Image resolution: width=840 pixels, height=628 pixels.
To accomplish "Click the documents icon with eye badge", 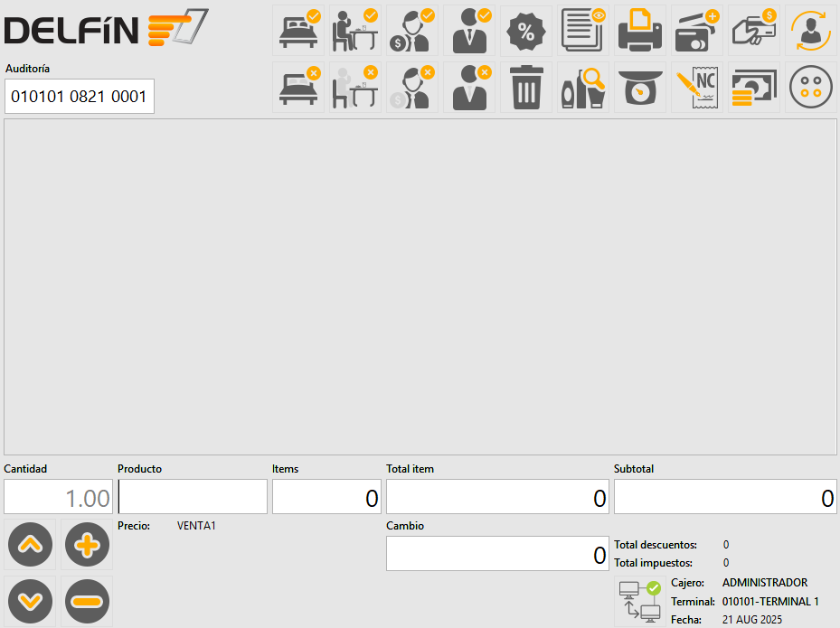I will point(583,30).
